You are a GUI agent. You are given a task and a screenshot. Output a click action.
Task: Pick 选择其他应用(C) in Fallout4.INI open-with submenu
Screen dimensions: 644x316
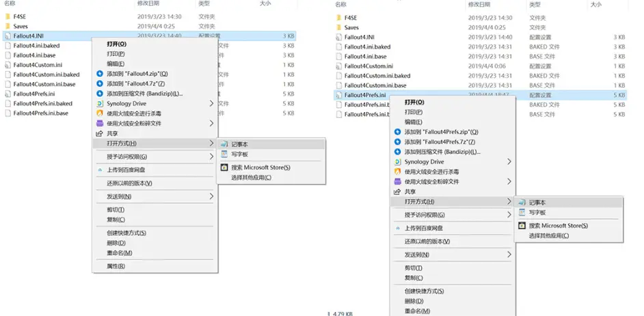click(252, 178)
